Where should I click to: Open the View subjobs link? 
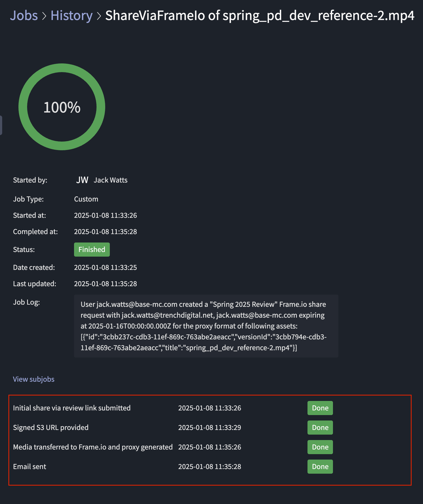click(x=34, y=379)
